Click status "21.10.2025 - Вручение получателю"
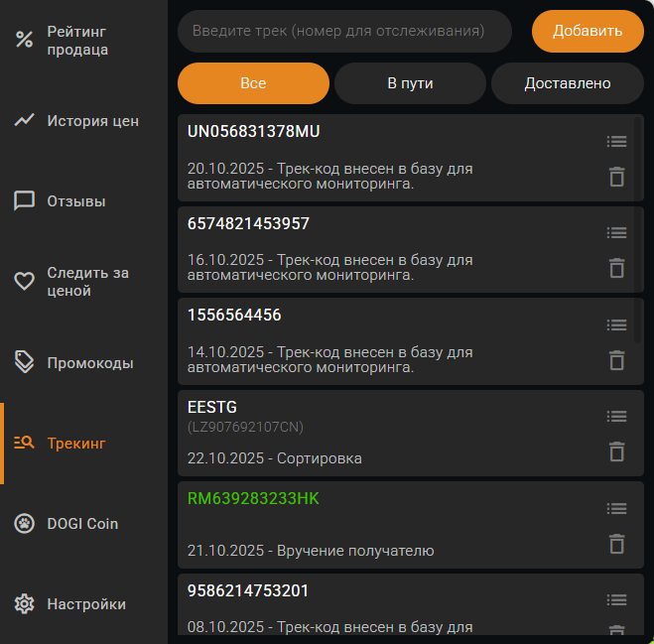The height and width of the screenshot is (644, 654). (x=311, y=551)
